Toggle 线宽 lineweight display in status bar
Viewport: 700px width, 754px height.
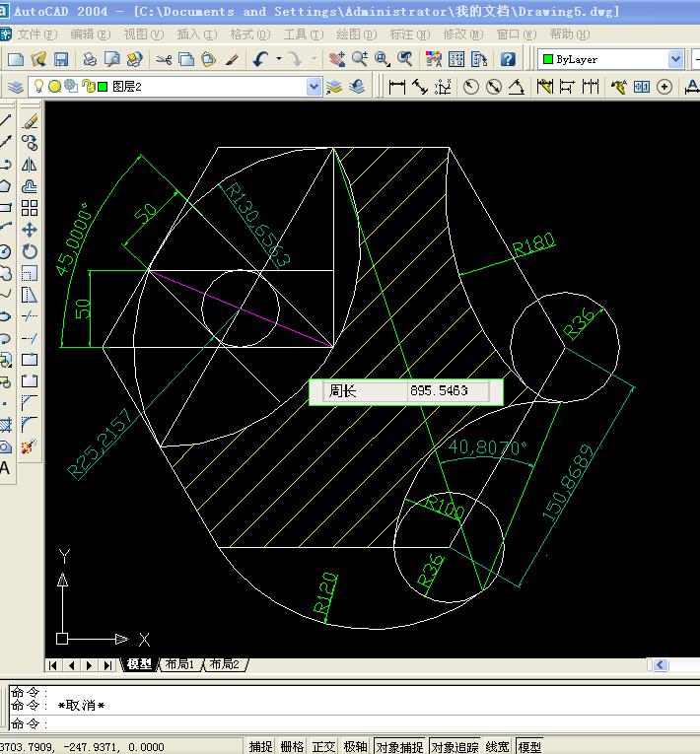(497, 746)
